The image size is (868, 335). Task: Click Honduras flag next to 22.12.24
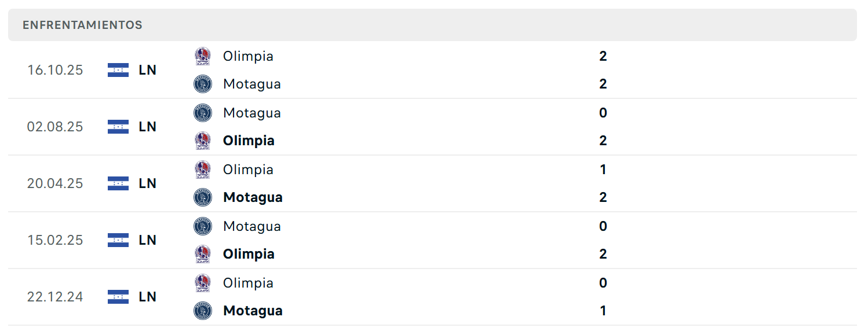(x=118, y=297)
